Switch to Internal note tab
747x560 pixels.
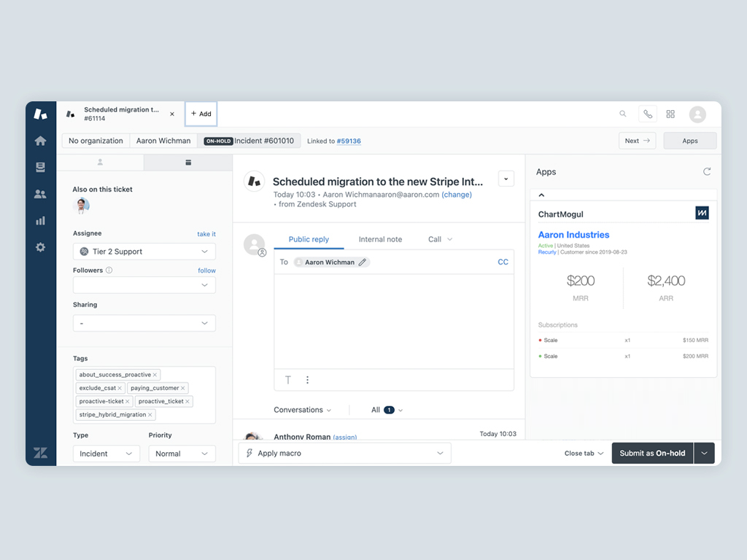(x=380, y=239)
